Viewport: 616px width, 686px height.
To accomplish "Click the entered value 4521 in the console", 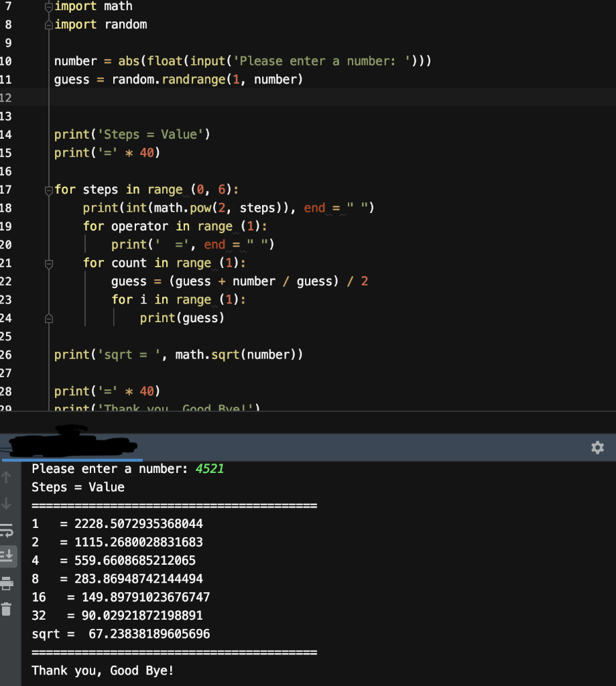I will [210, 468].
